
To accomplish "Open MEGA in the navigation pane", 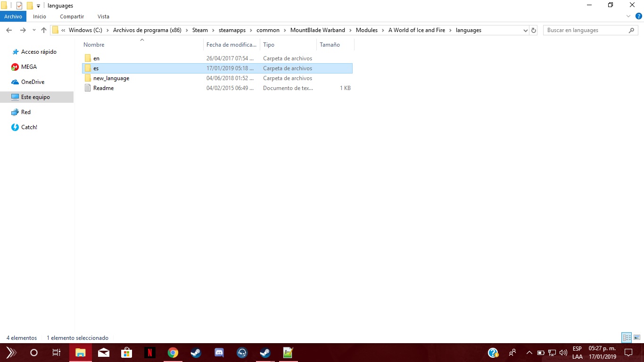I will [29, 67].
